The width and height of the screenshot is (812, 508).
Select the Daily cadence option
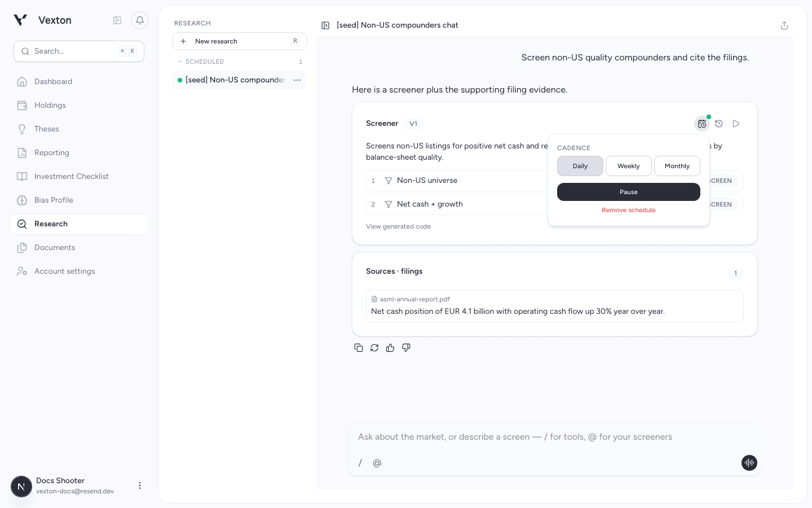click(x=580, y=166)
